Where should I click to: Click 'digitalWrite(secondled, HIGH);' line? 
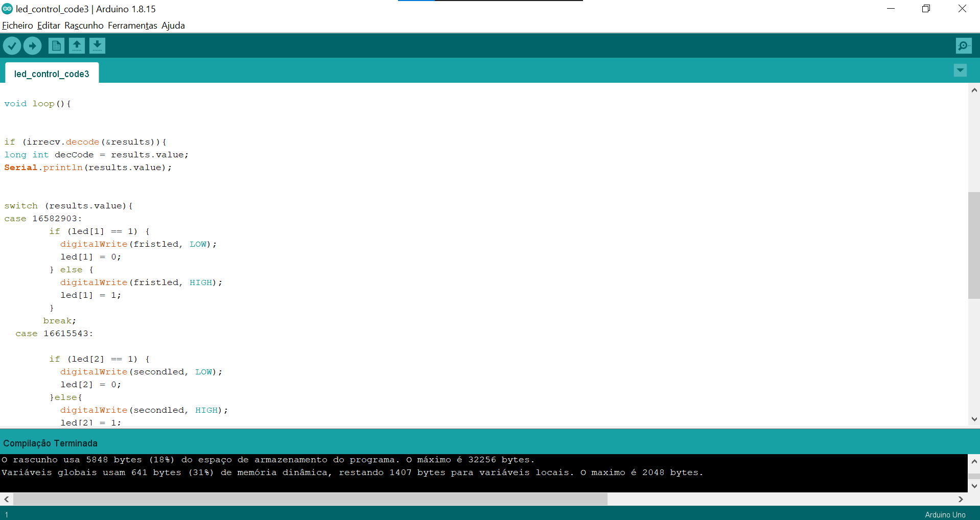(144, 410)
